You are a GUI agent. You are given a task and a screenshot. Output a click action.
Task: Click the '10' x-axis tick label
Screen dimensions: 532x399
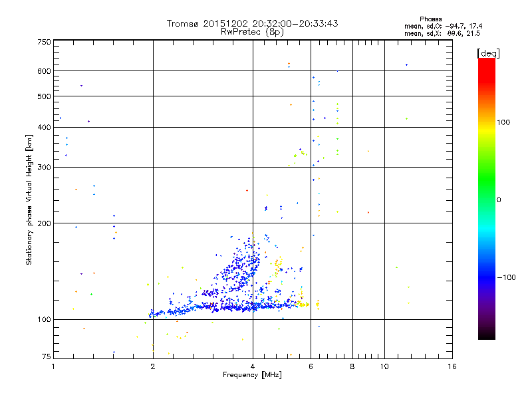pos(384,366)
